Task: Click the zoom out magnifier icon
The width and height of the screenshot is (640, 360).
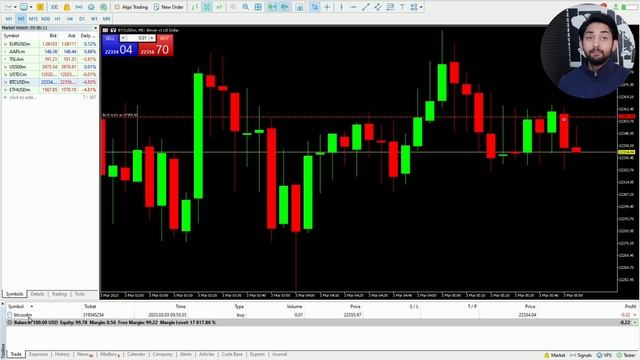Action: coord(246,7)
